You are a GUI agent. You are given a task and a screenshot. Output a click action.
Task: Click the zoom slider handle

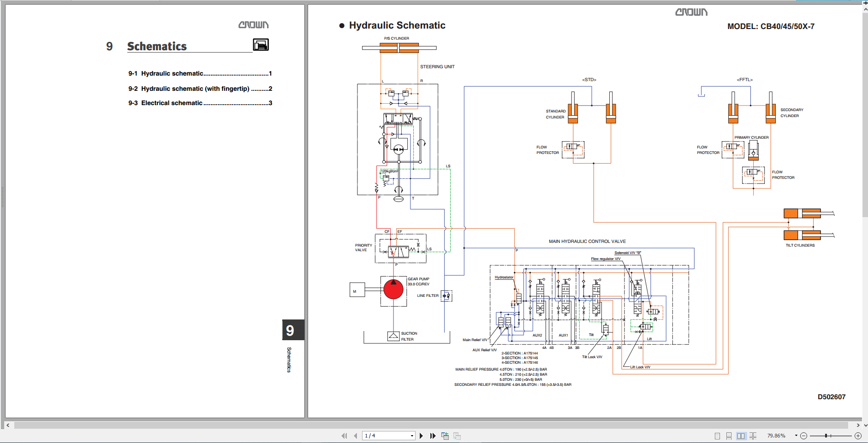tap(826, 436)
